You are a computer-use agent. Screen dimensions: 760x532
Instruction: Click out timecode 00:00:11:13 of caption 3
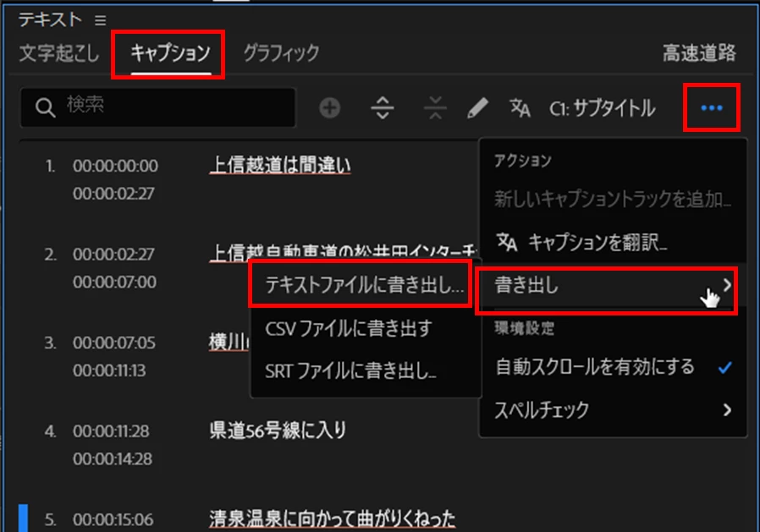pos(109,370)
